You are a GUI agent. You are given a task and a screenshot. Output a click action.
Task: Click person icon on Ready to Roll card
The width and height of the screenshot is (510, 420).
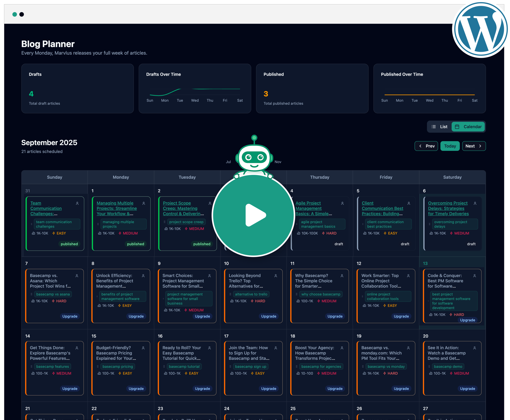pos(210,348)
